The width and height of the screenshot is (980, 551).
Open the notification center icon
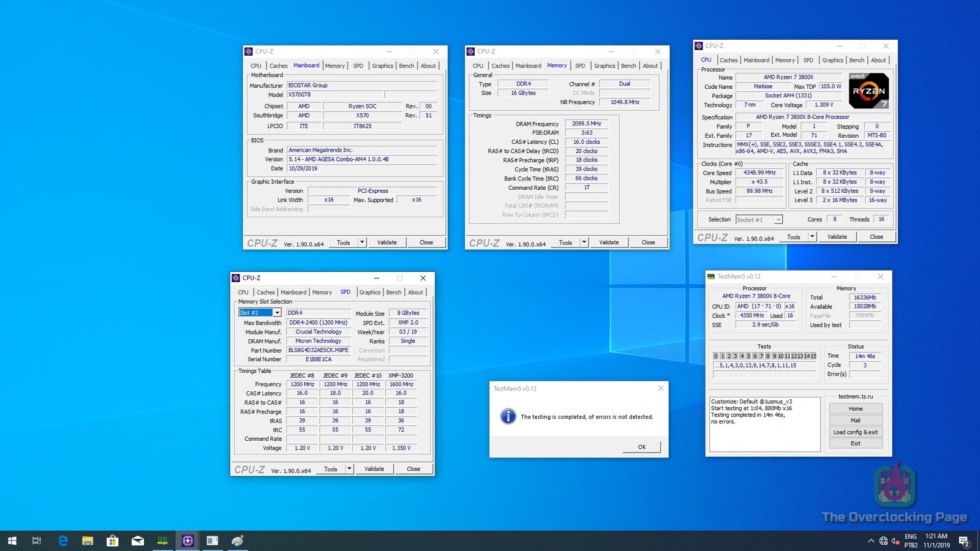coord(963,541)
